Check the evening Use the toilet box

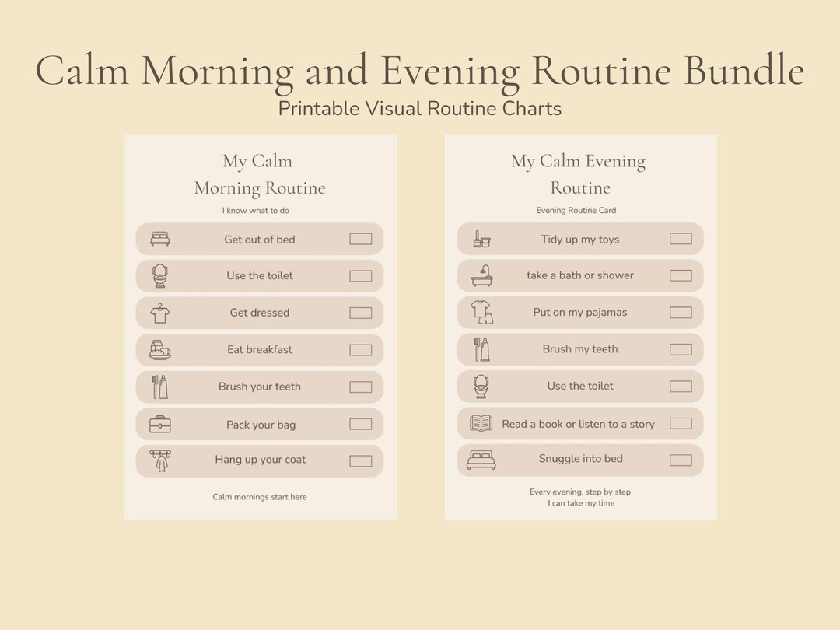pos(681,387)
